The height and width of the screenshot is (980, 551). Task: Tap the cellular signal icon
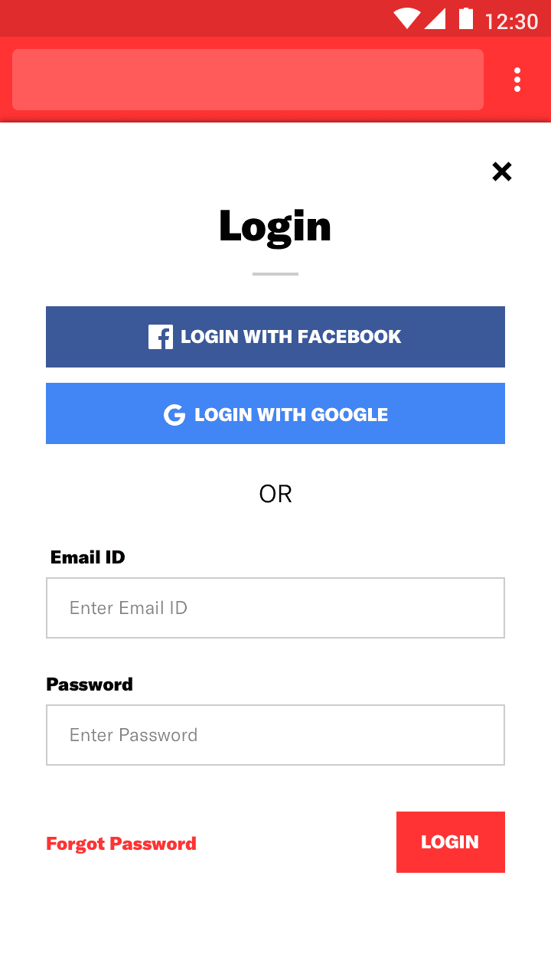[x=435, y=19]
